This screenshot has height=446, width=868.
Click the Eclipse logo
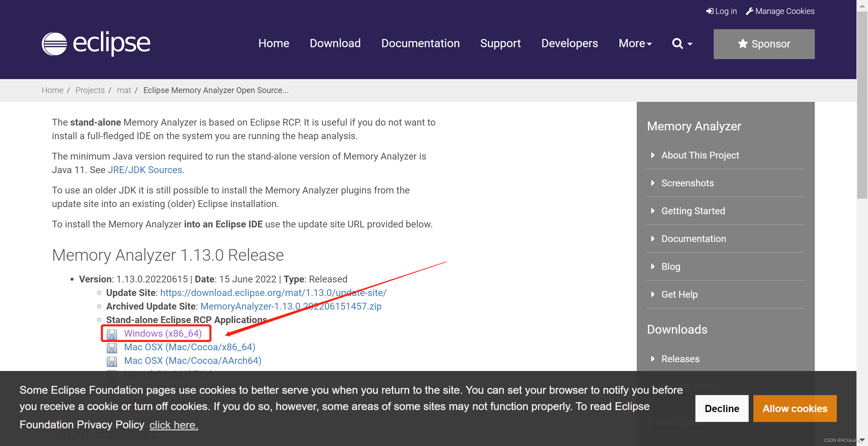pos(96,43)
